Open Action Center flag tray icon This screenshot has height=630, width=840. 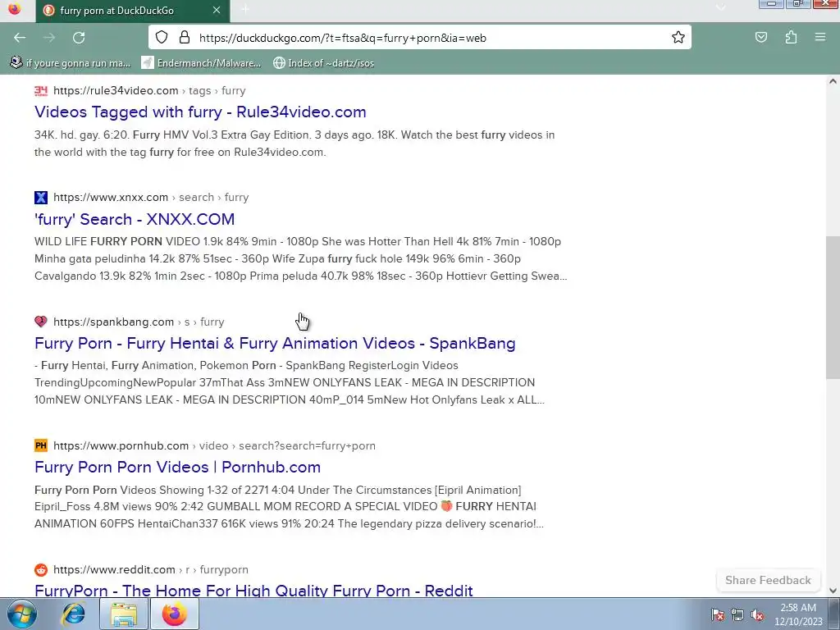(718, 615)
